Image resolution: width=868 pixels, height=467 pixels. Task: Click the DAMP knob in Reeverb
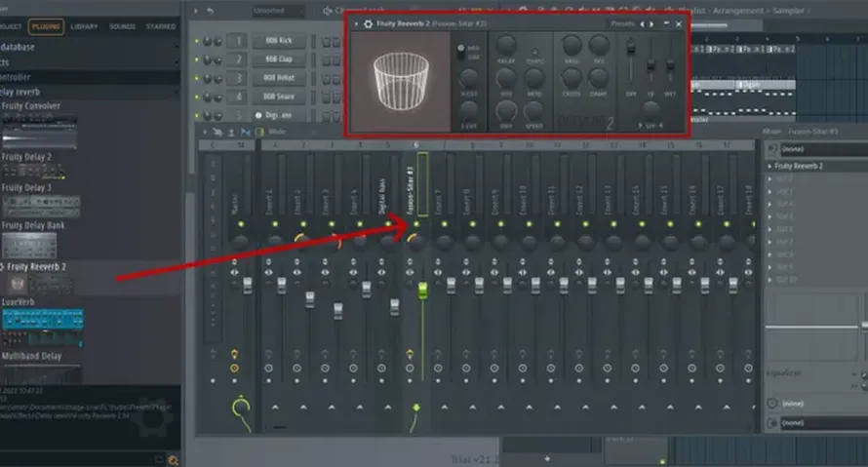[599, 79]
